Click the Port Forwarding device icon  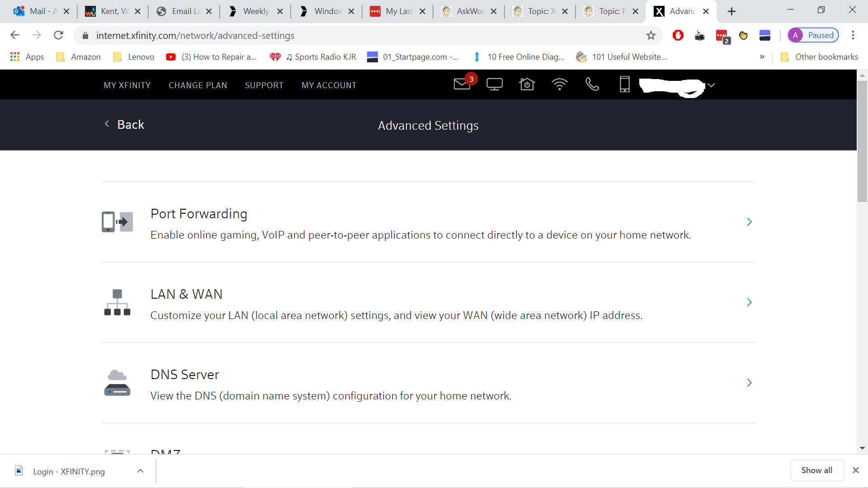click(117, 222)
